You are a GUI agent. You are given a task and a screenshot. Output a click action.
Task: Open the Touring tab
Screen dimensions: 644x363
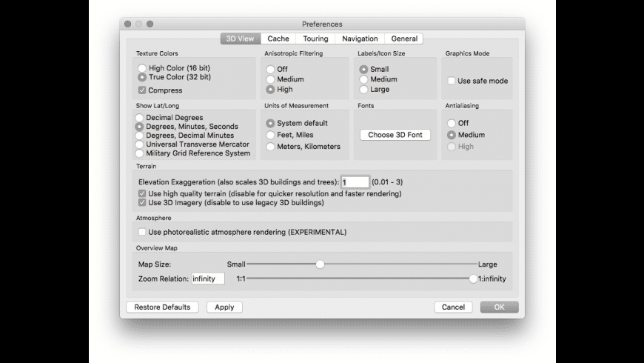point(315,39)
